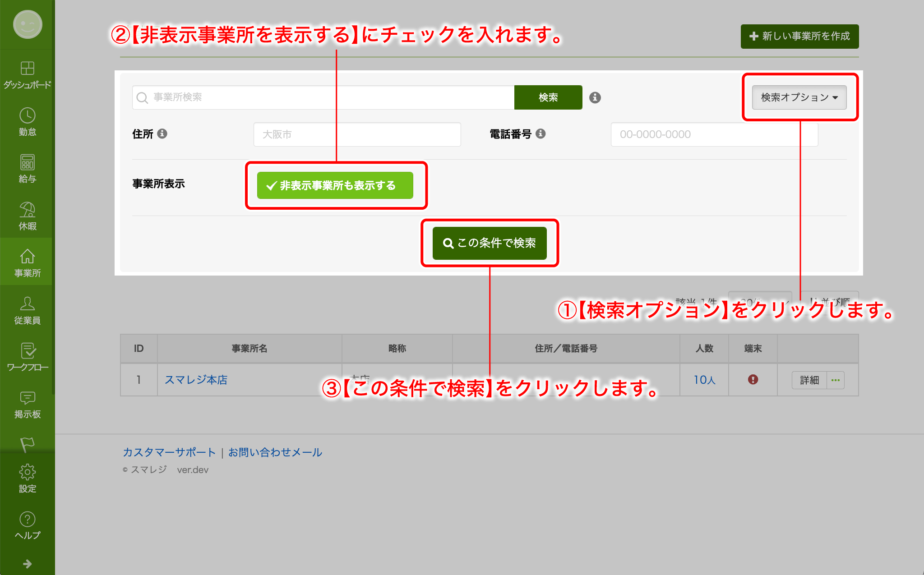Click info icon beside 検索 button
Screen dimensions: 924x575
(x=595, y=97)
